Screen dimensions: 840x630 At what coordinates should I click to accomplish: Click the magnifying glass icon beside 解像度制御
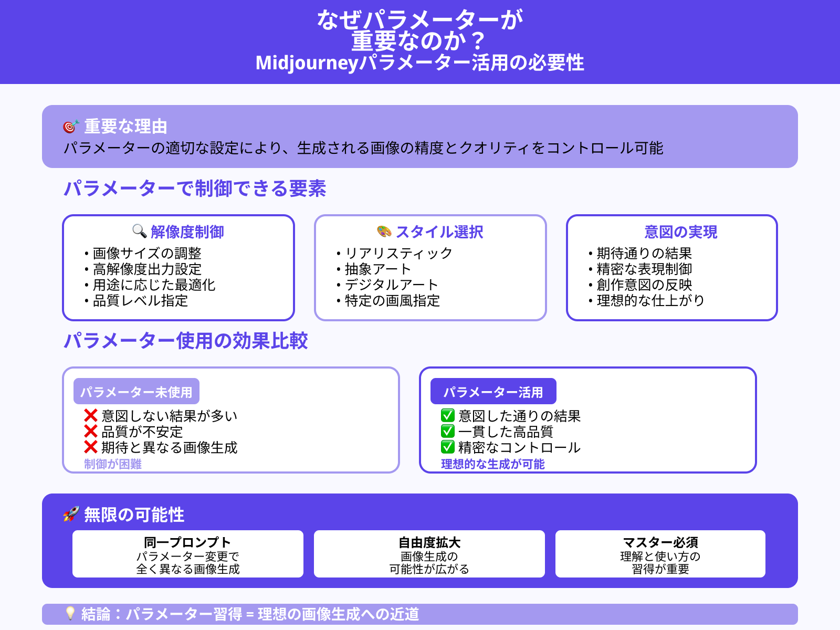pyautogui.click(x=139, y=231)
